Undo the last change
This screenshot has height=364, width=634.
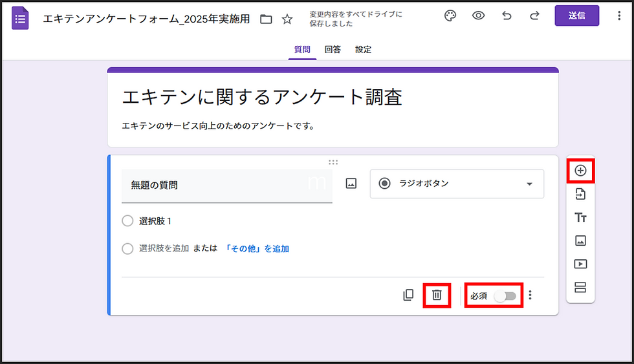[507, 16]
